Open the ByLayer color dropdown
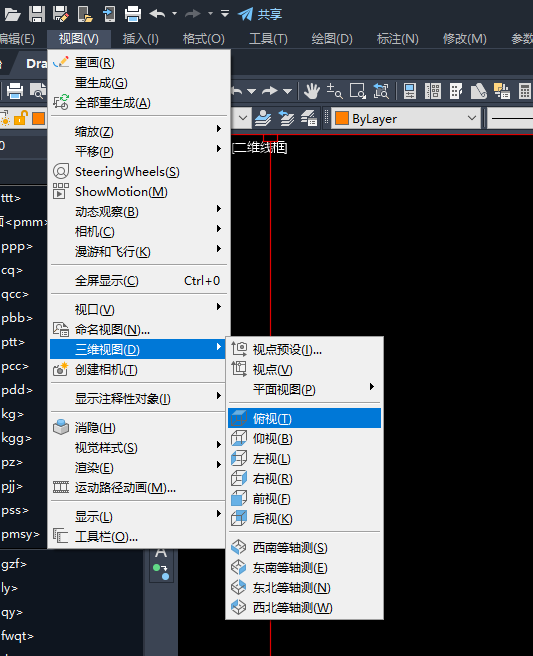This screenshot has width=533, height=656. click(x=406, y=118)
